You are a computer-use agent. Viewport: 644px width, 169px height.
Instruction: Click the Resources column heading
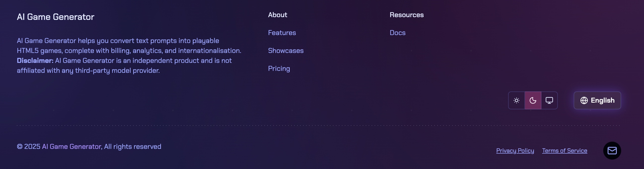pyautogui.click(x=406, y=15)
